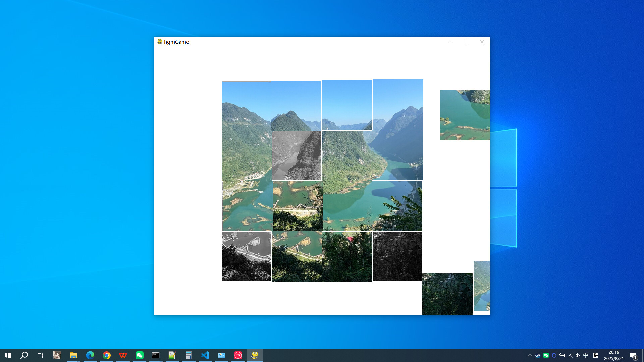Open the command prompt from the taskbar
This screenshot has height=362, width=644.
pos(156,355)
